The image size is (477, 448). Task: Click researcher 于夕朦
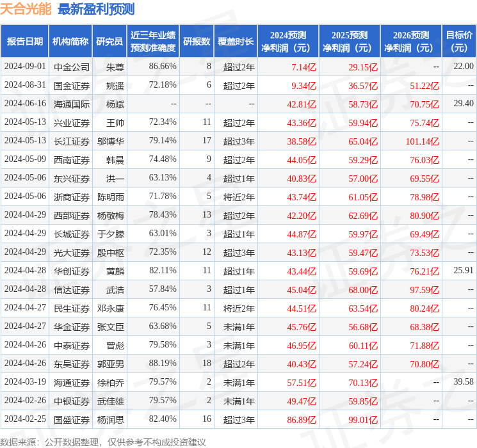point(110,234)
